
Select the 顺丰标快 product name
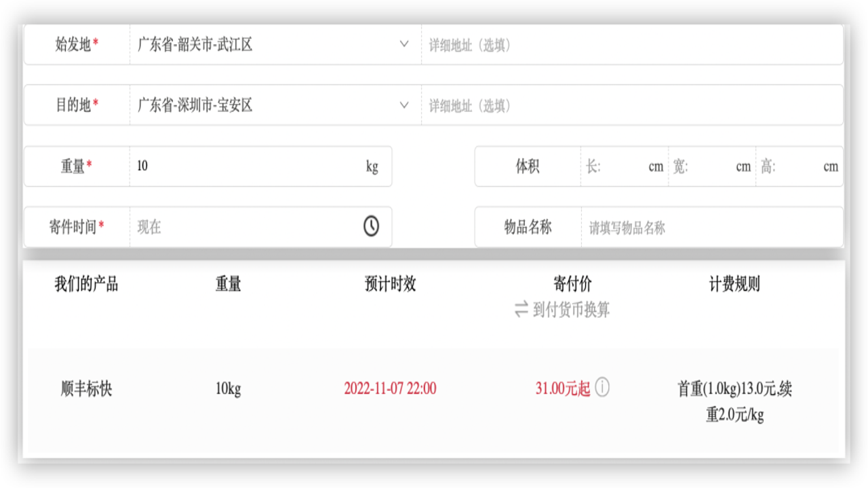click(86, 389)
